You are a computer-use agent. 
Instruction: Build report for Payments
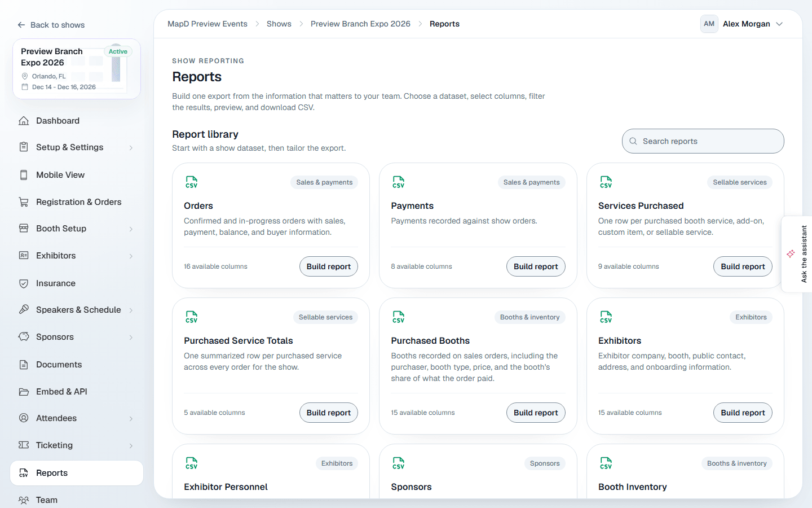pos(536,266)
